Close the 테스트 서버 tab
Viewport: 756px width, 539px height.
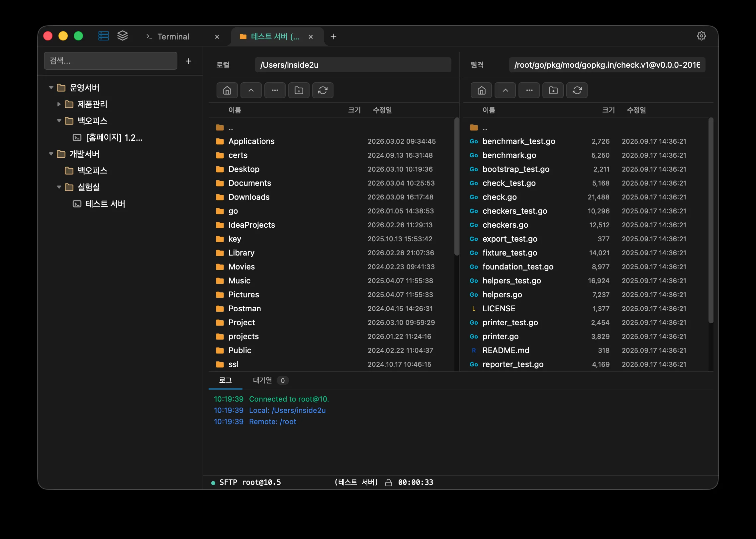point(311,37)
